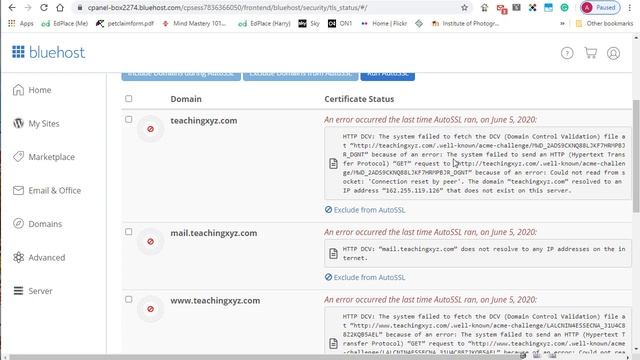The width and height of the screenshot is (640, 360).
Task: Open the EdPlace (Harry) bookmark
Action: point(264,24)
